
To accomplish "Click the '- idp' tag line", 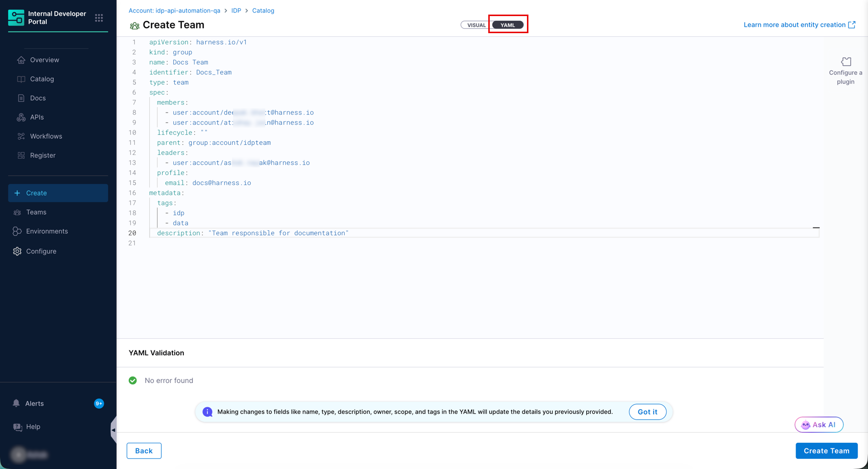I will (175, 213).
